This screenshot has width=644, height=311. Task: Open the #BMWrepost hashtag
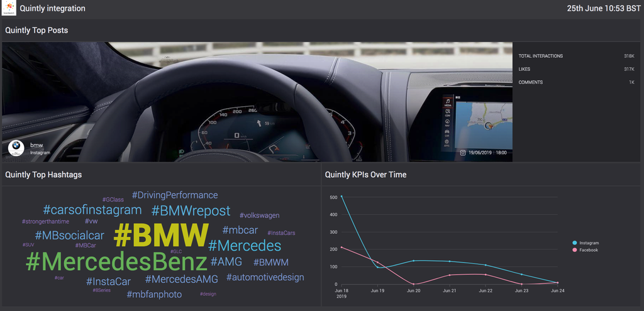(191, 210)
